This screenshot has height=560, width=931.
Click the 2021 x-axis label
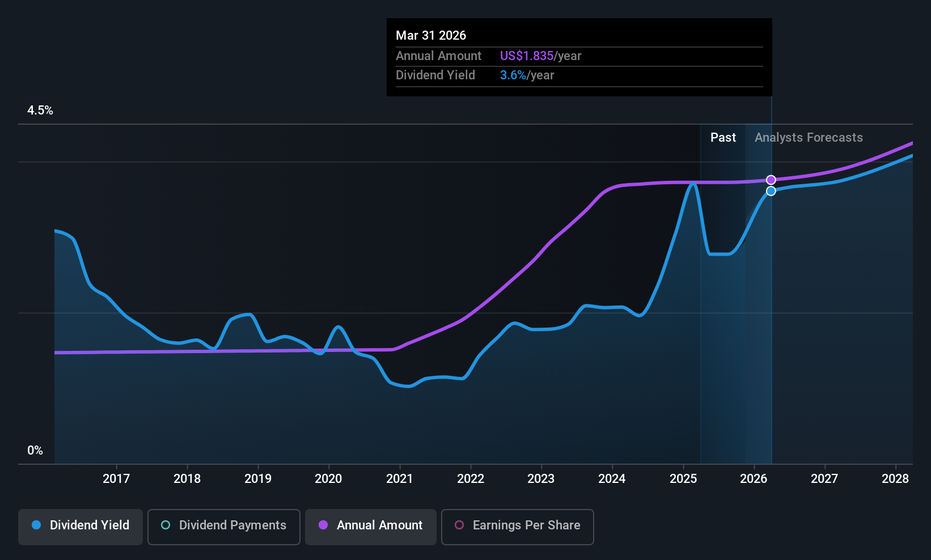(x=400, y=479)
